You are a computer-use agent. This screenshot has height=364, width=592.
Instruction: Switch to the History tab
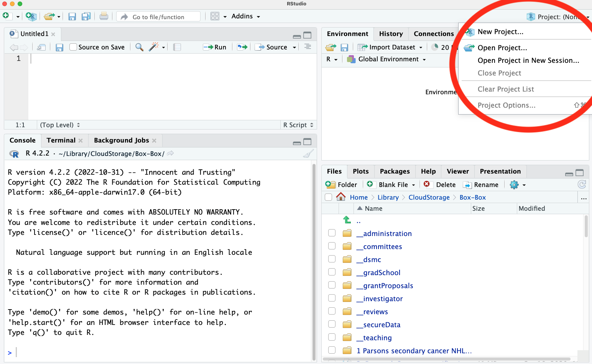391,34
